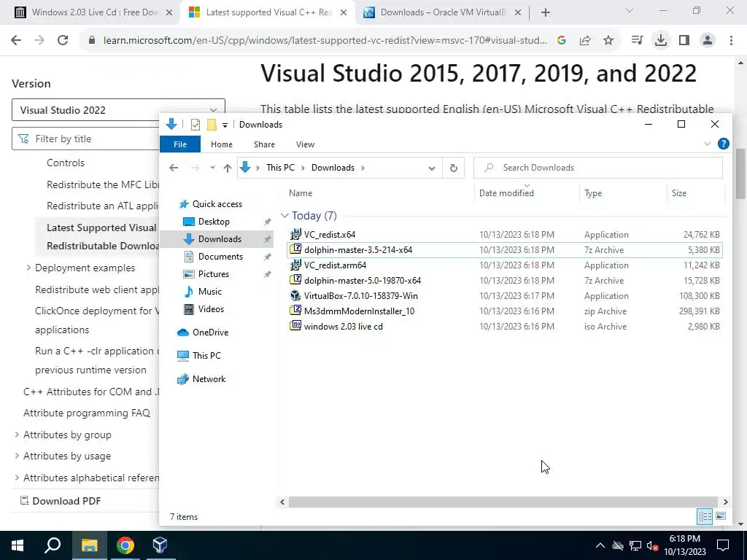The image size is (747, 560).
Task: Click the Download PDF link
Action: click(x=61, y=500)
